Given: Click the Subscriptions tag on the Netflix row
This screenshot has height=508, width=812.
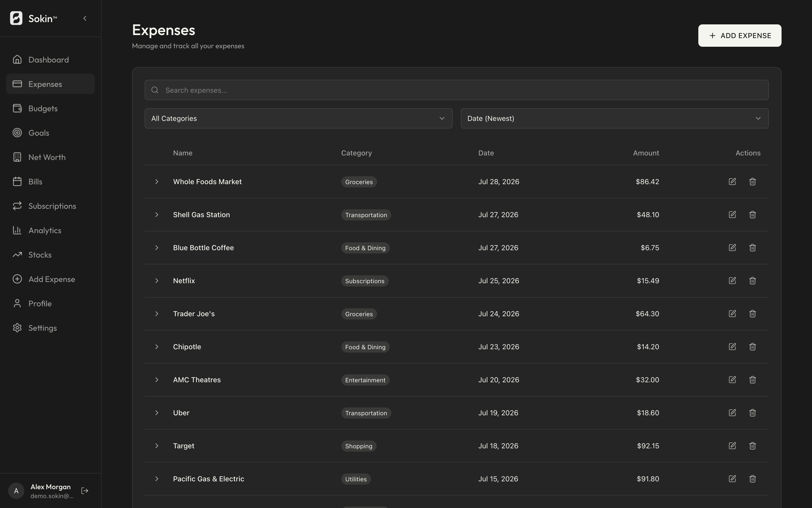Looking at the screenshot, I should (x=365, y=281).
